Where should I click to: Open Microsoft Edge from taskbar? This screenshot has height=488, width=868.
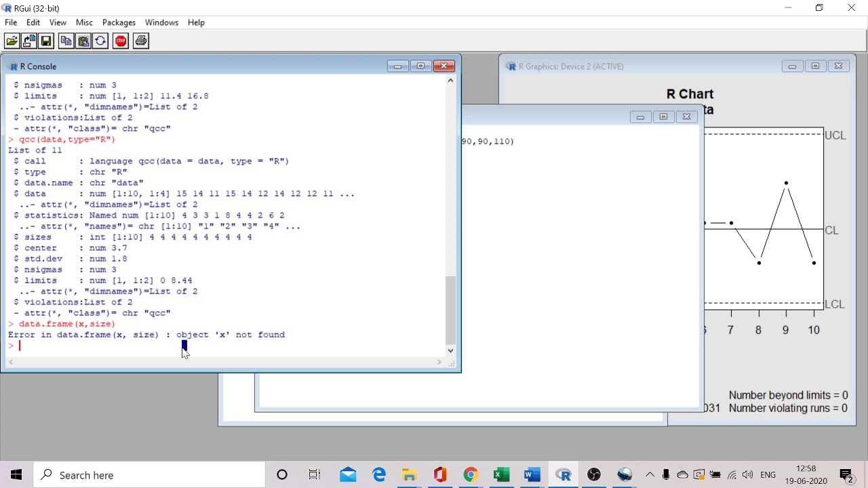tap(379, 474)
